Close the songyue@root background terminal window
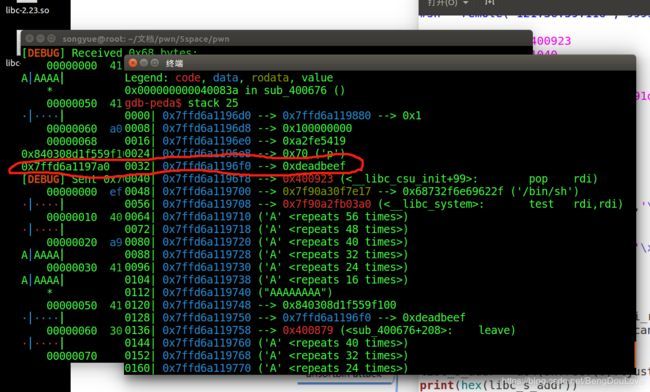This screenshot has height=392, width=650. [29, 39]
